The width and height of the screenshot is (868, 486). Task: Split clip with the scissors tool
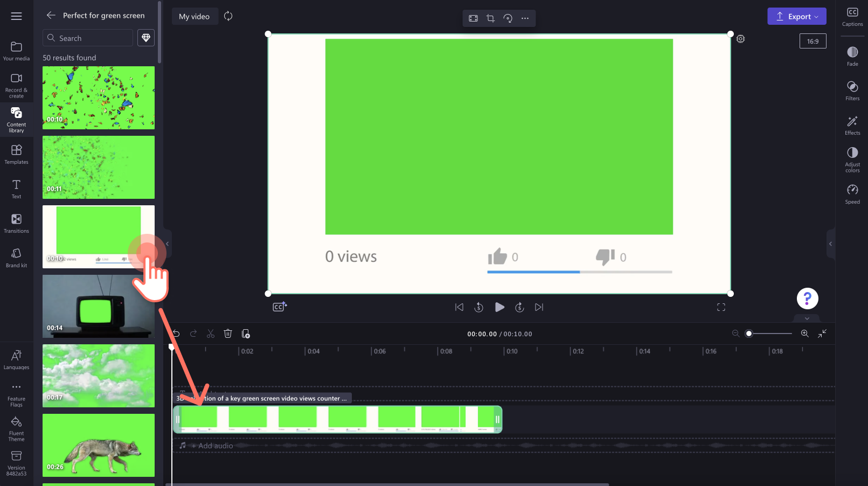click(211, 334)
